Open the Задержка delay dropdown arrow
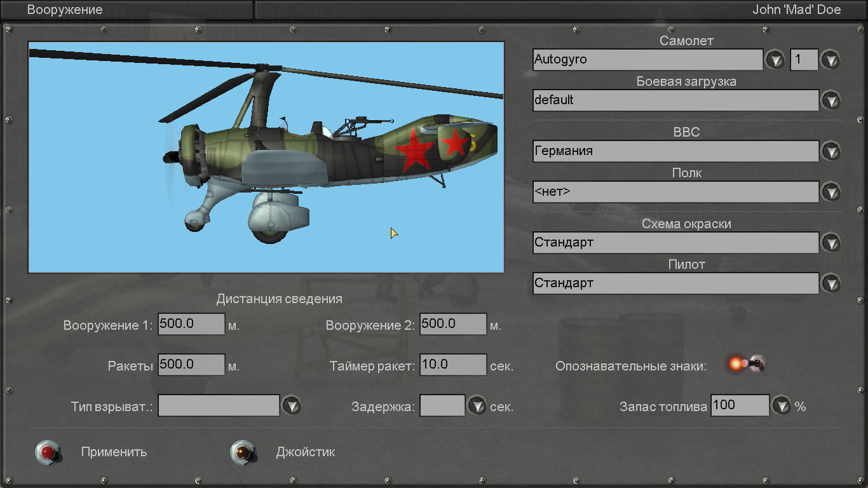 click(477, 405)
